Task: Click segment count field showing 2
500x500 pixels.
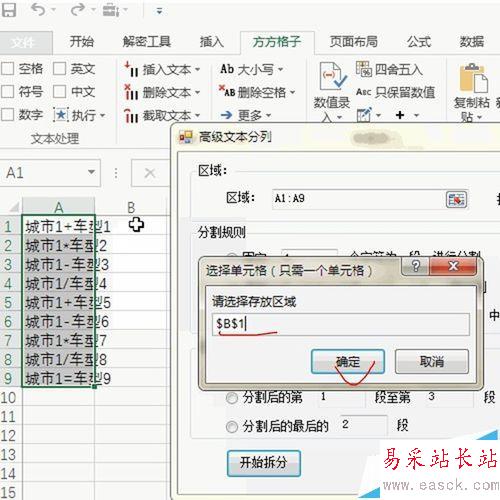Action: click(363, 425)
